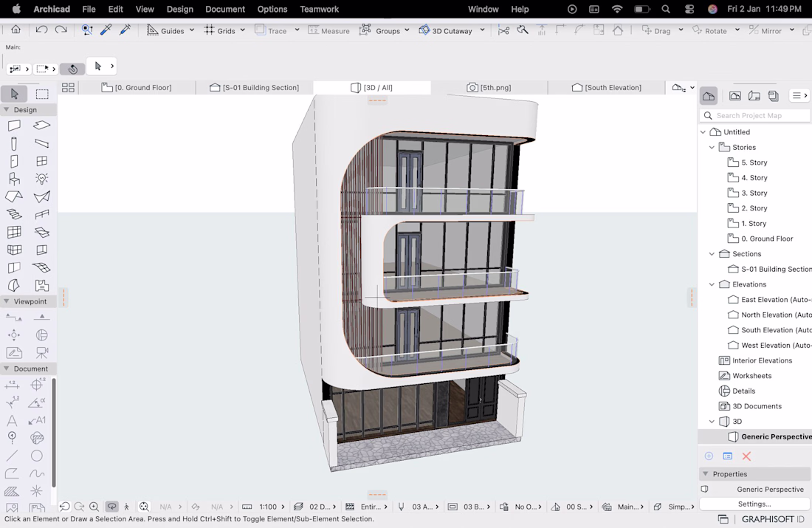812x528 pixels.
Task: Select the Lamp tool
Action: (41, 179)
